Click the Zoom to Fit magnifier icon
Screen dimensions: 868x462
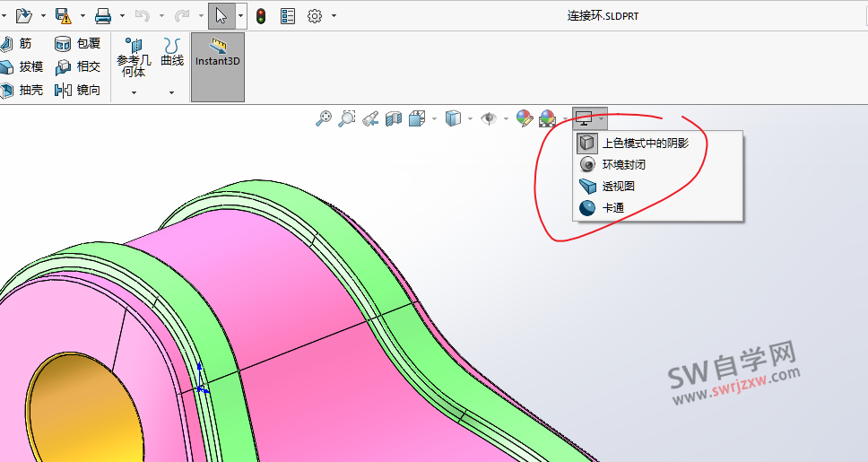coord(324,118)
